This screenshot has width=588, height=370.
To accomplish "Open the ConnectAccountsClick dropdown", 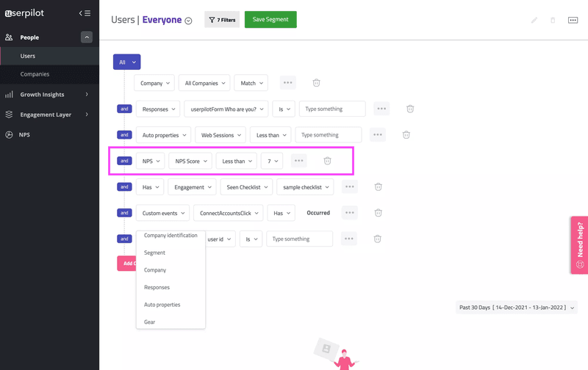I will (x=229, y=213).
